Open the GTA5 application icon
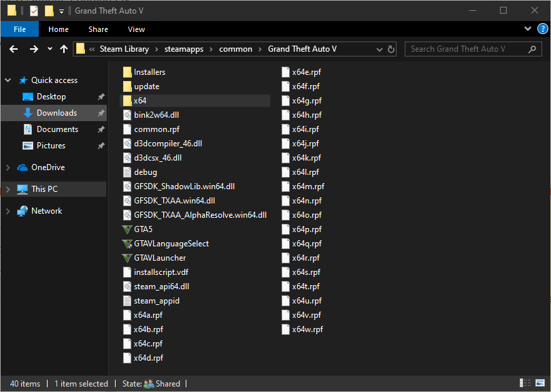The width and height of the screenshot is (551, 392). click(x=127, y=229)
